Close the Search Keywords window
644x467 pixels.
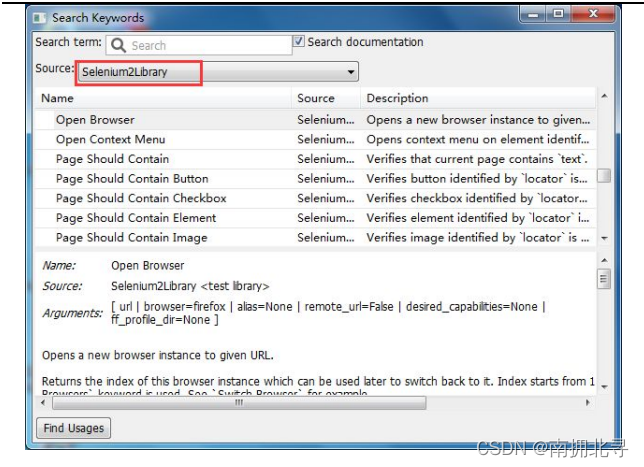(x=593, y=14)
